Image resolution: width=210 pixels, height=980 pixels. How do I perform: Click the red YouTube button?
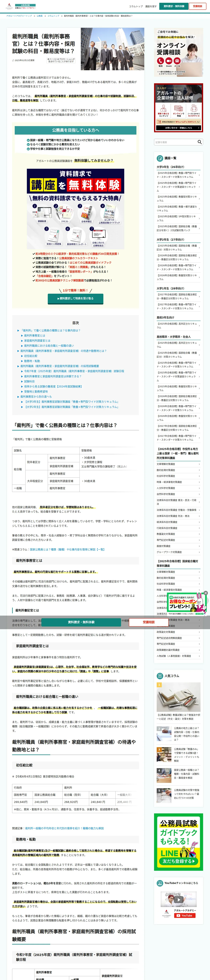[184, 916]
